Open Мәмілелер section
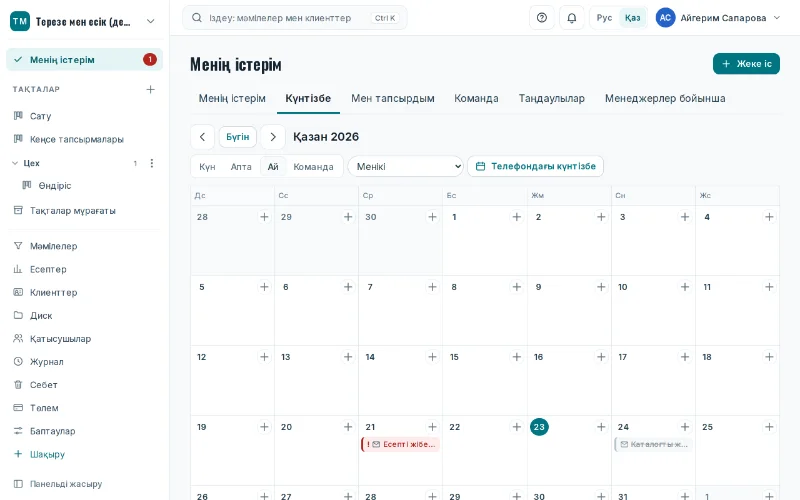Viewport: 800px width, 500px height. 84,246
